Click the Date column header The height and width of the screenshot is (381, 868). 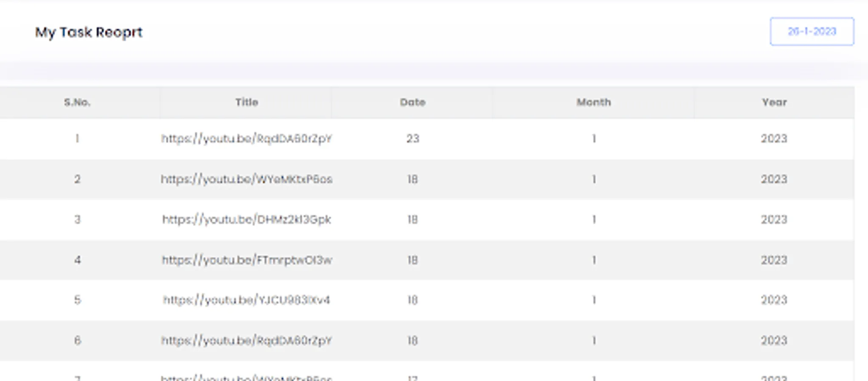[412, 102]
